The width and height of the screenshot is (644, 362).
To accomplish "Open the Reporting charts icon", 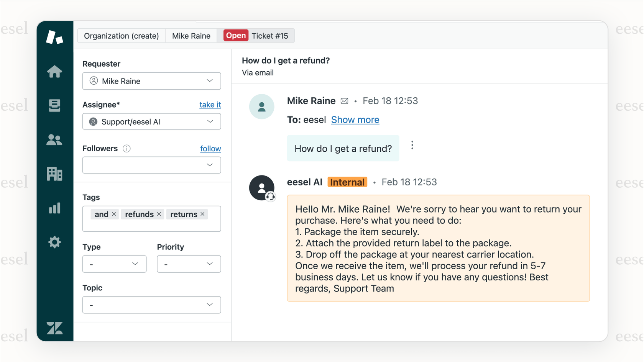I will coord(54,208).
